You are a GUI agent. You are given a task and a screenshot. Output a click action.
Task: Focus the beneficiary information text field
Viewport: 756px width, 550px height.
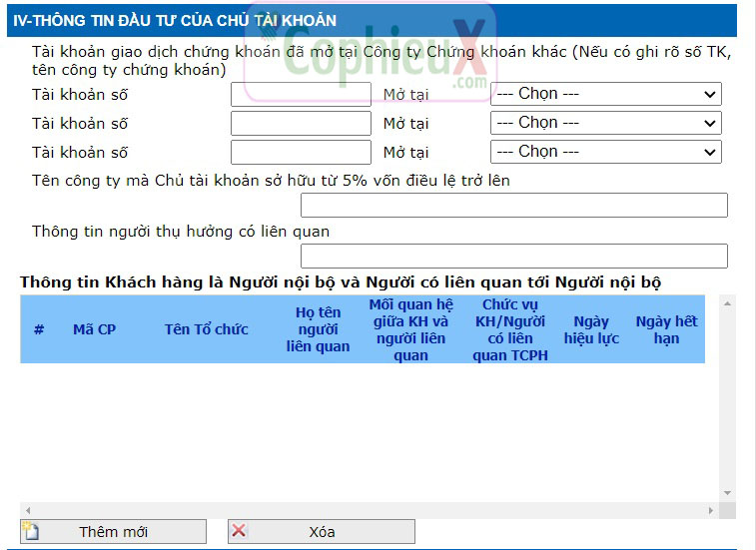pyautogui.click(x=513, y=256)
